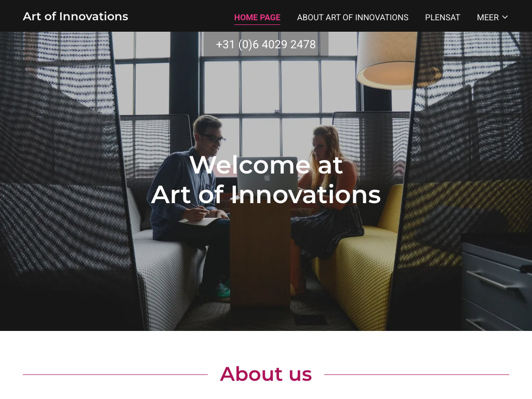Click the wooden table under the laptop
Screen dimensions: 532x399
click(x=260, y=255)
